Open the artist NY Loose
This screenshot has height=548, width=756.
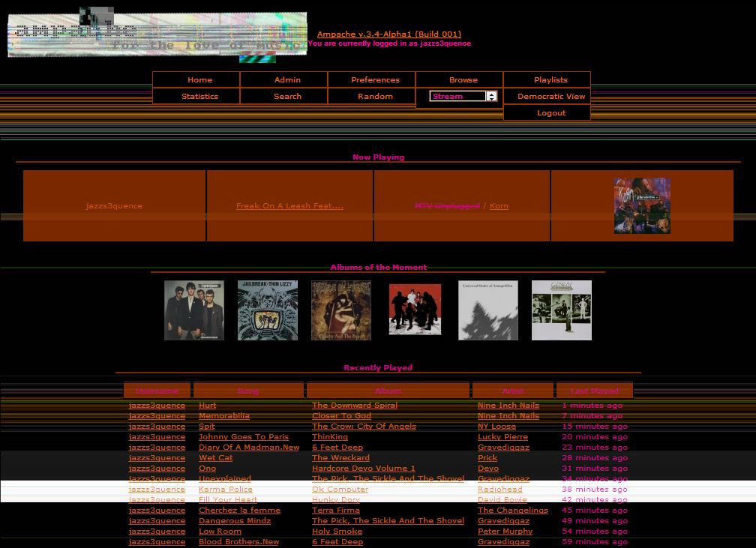pos(496,427)
